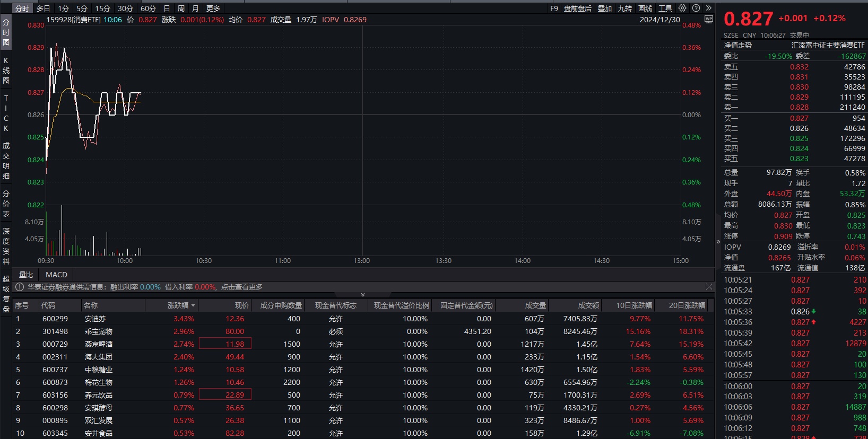
Task: Toggle the 九转 indicator
Action: tap(624, 8)
